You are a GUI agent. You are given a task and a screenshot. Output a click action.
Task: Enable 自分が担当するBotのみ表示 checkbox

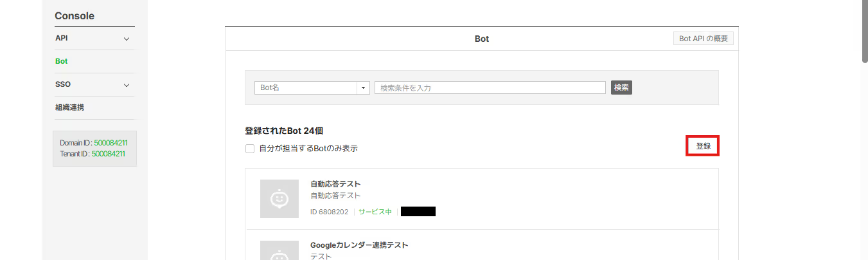click(250, 148)
